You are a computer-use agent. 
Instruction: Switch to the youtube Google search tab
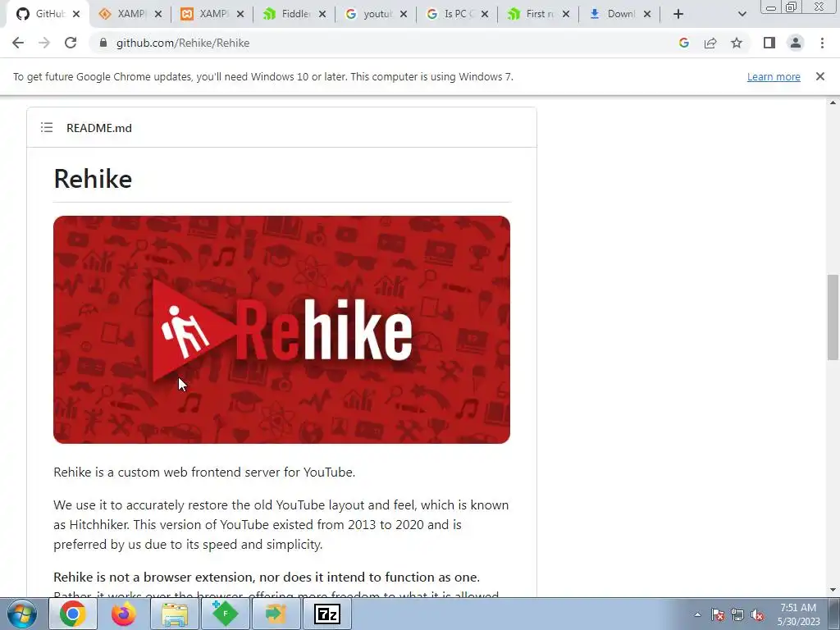tap(375, 14)
